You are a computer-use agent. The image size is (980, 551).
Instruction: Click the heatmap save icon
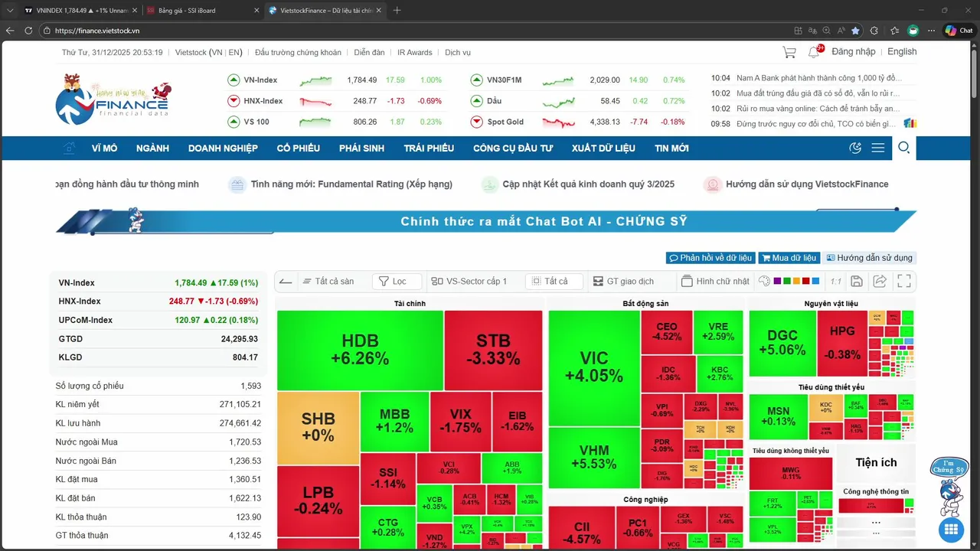pyautogui.click(x=857, y=281)
